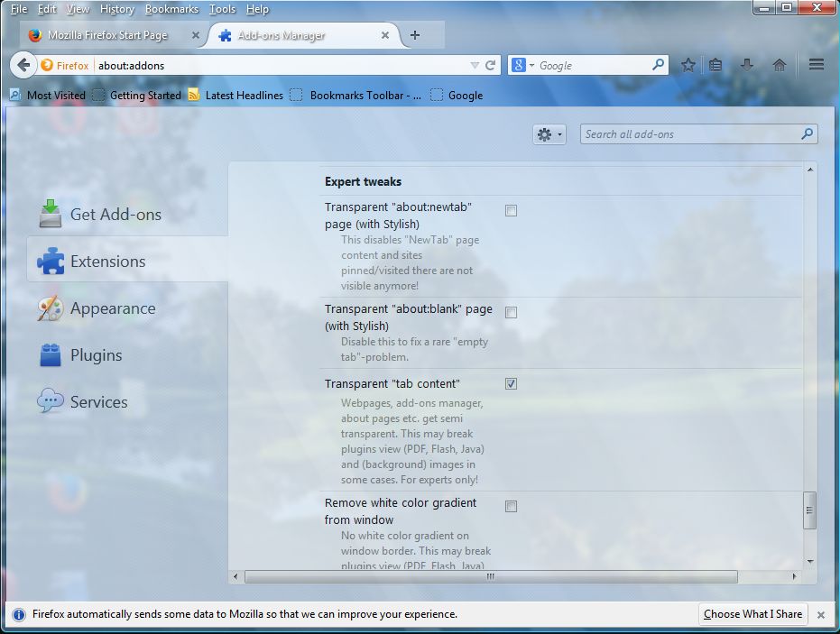Viewport: 840px width, 634px height.
Task: Open the add-ons tools gear dropdown
Action: pos(549,134)
